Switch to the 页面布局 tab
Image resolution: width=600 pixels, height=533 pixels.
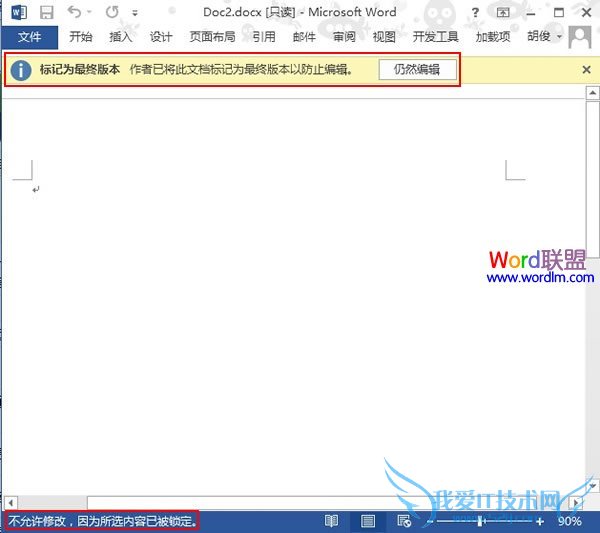pyautogui.click(x=212, y=37)
